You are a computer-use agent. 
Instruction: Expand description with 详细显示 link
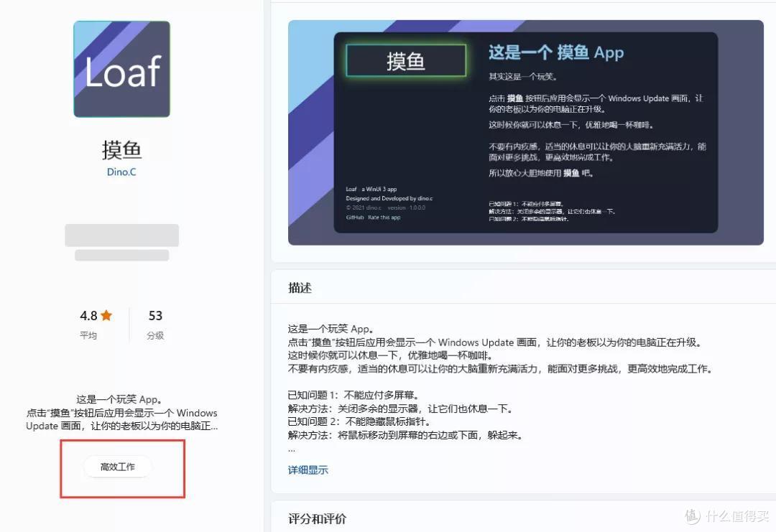pos(308,470)
